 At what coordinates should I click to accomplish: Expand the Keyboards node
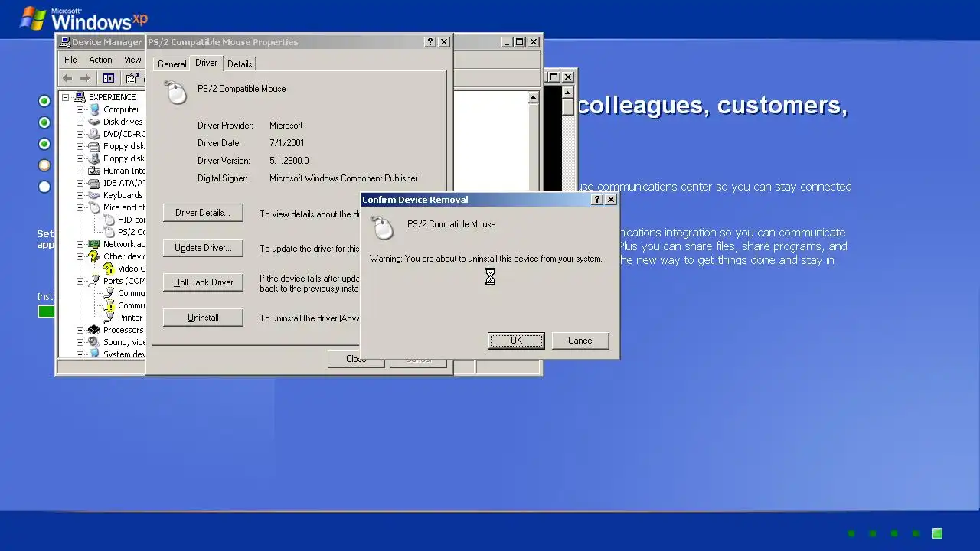[x=80, y=195]
